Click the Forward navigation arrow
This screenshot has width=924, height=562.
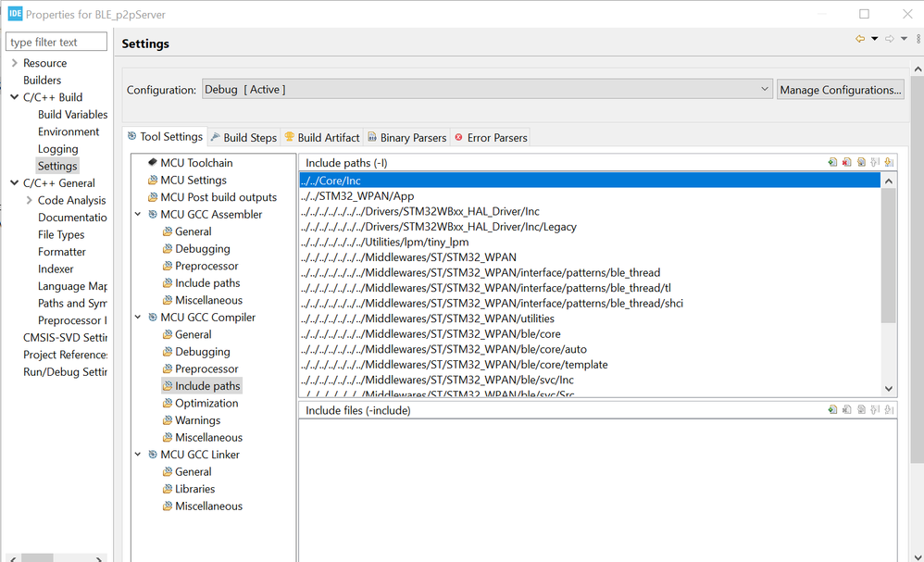tap(889, 39)
